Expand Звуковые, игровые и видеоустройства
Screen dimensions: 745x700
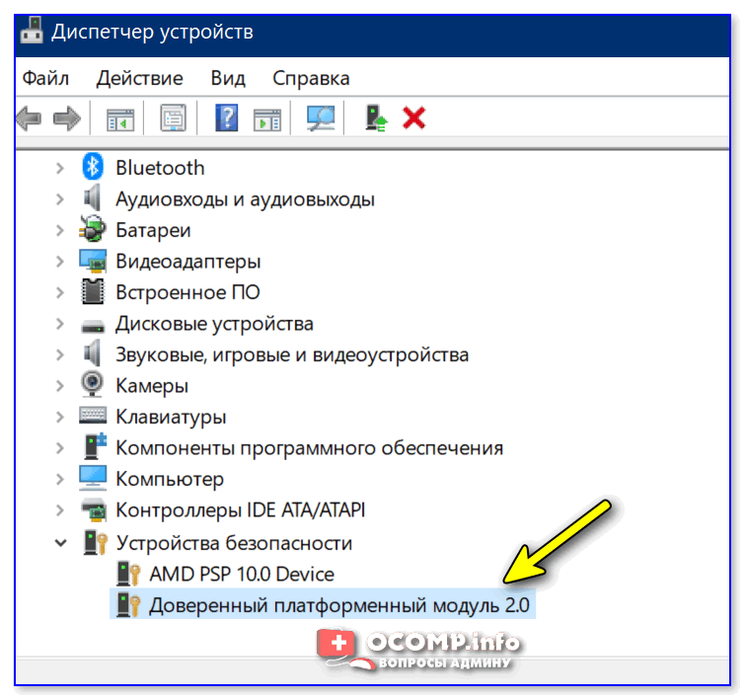pos(60,354)
